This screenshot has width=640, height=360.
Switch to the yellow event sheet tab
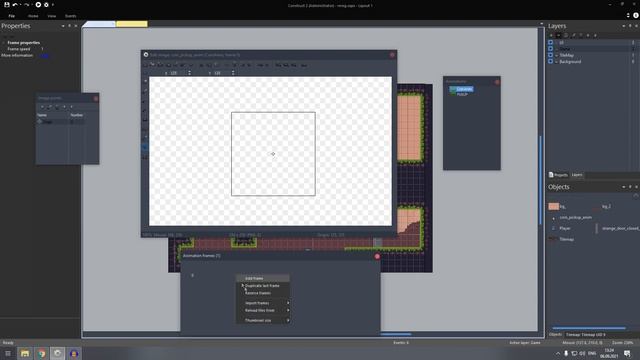(131, 24)
